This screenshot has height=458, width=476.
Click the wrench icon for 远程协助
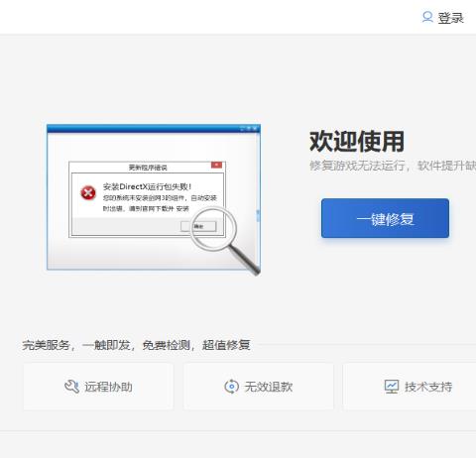pyautogui.click(x=71, y=387)
